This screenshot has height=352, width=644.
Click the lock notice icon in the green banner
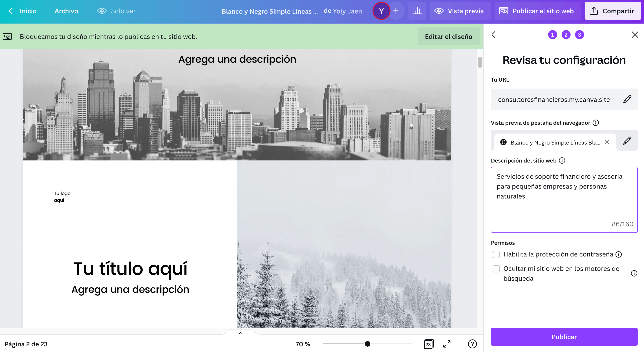click(x=7, y=36)
